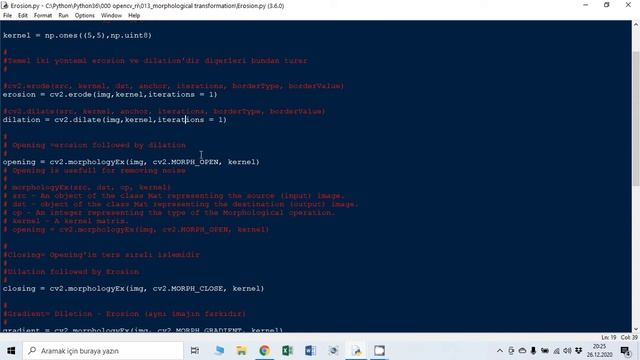Click the 'Dilation followed by Erosion' comment

(x=71, y=272)
